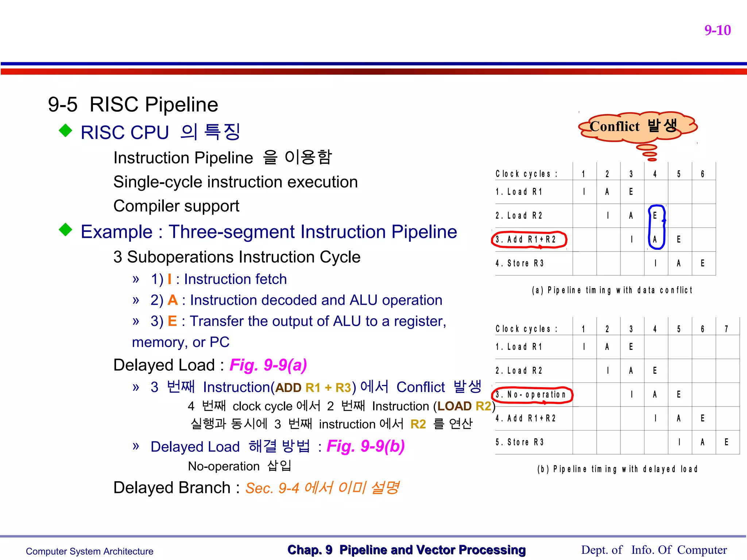Click caption '(a) Pipeline timing with data conflict'

[612, 290]
